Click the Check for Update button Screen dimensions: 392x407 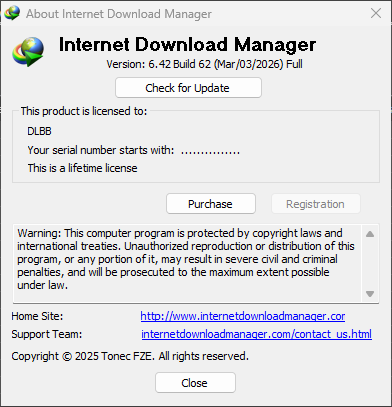click(188, 88)
